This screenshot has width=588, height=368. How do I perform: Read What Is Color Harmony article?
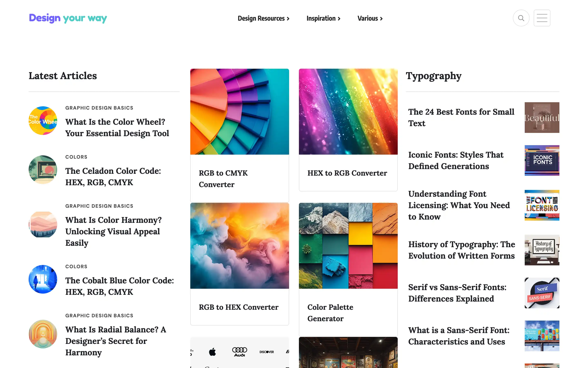(x=114, y=231)
